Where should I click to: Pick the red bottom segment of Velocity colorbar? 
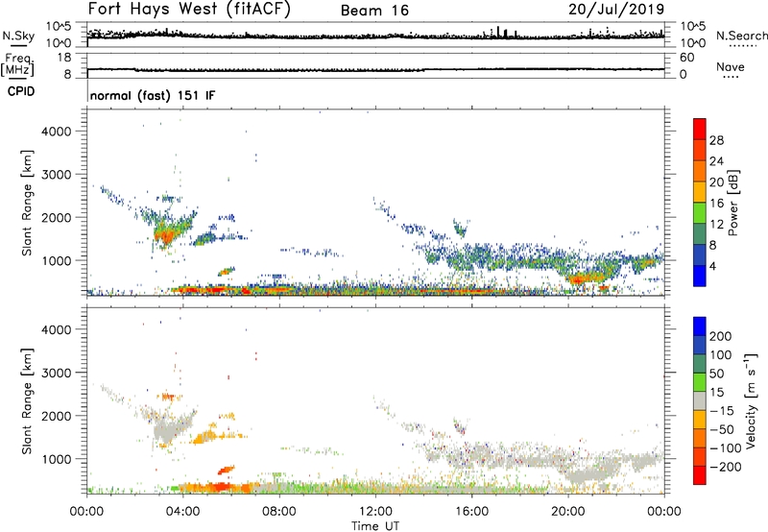(x=700, y=475)
